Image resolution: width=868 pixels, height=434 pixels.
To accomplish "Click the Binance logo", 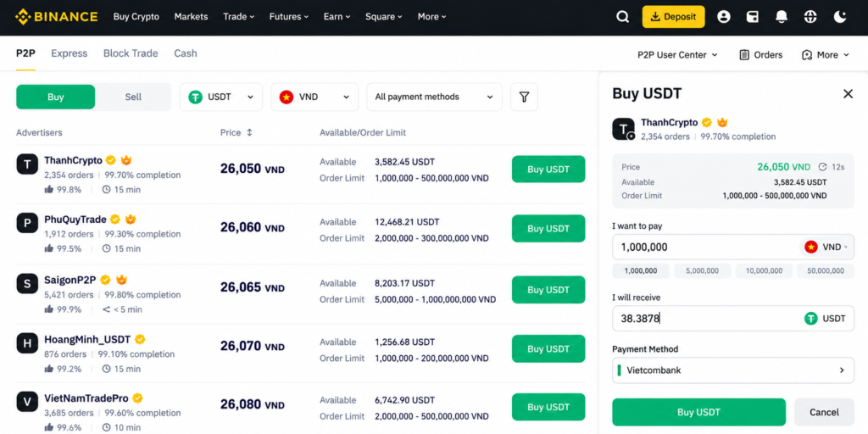I will (x=57, y=17).
